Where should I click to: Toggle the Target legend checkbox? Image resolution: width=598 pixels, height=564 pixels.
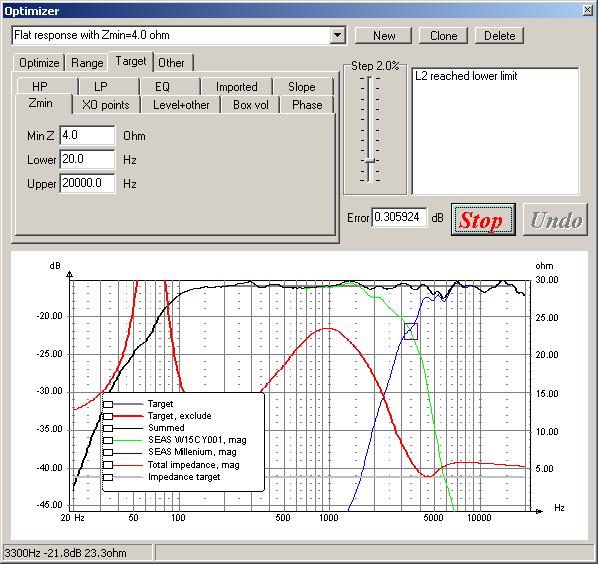[x=108, y=404]
